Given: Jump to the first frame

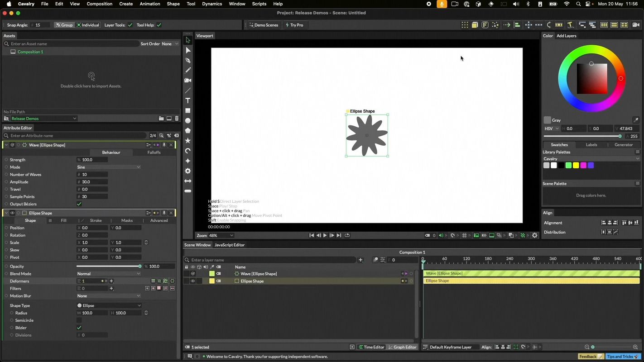Looking at the screenshot, I should click(x=312, y=235).
